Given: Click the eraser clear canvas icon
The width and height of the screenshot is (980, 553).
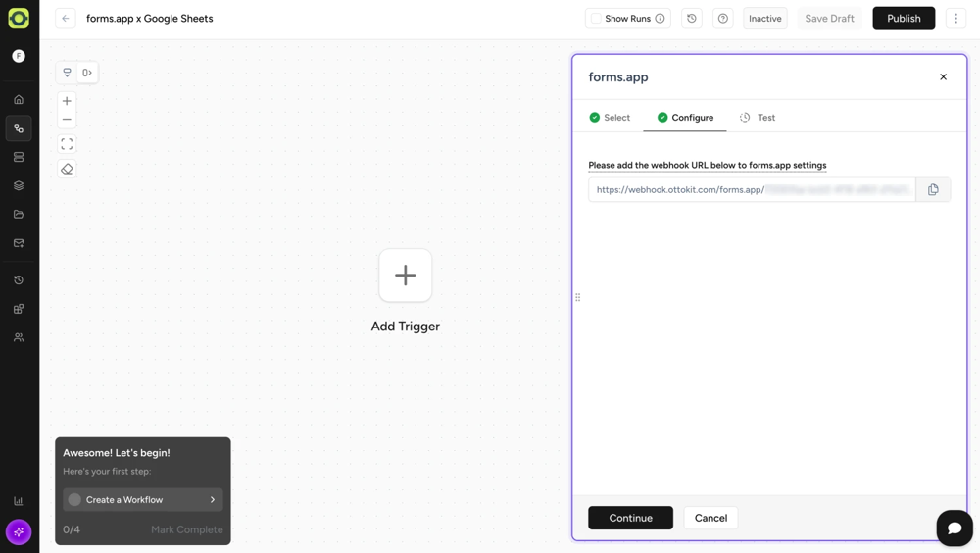Looking at the screenshot, I should [67, 169].
